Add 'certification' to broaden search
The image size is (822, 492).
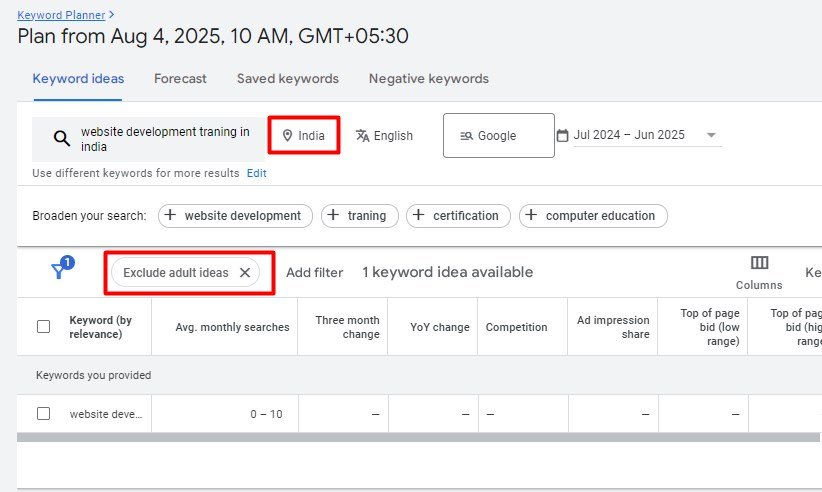coord(458,216)
